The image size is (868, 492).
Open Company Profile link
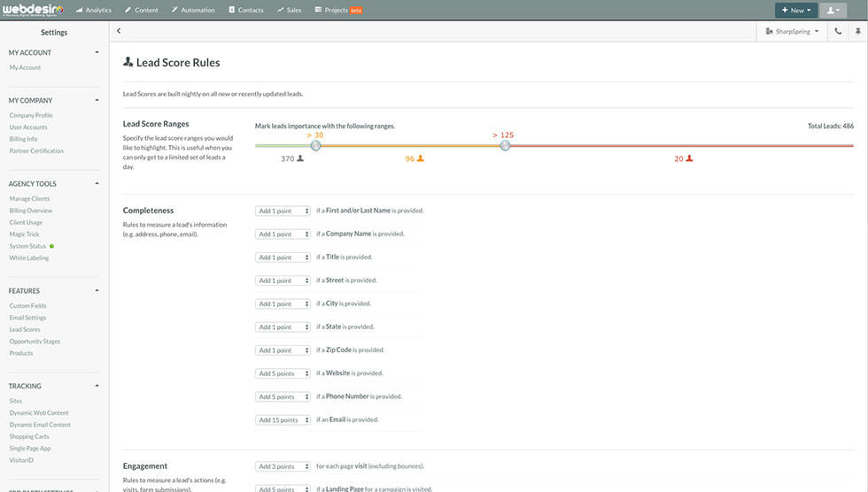coord(31,116)
